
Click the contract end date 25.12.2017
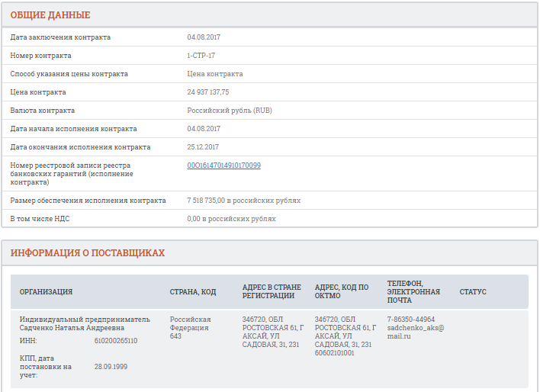204,147
